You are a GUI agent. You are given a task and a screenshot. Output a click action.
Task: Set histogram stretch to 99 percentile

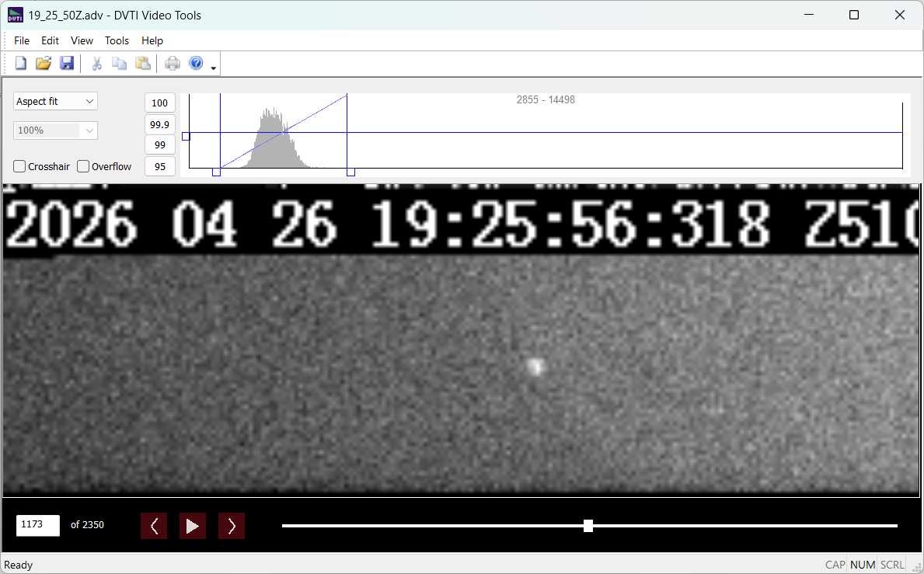click(x=159, y=144)
